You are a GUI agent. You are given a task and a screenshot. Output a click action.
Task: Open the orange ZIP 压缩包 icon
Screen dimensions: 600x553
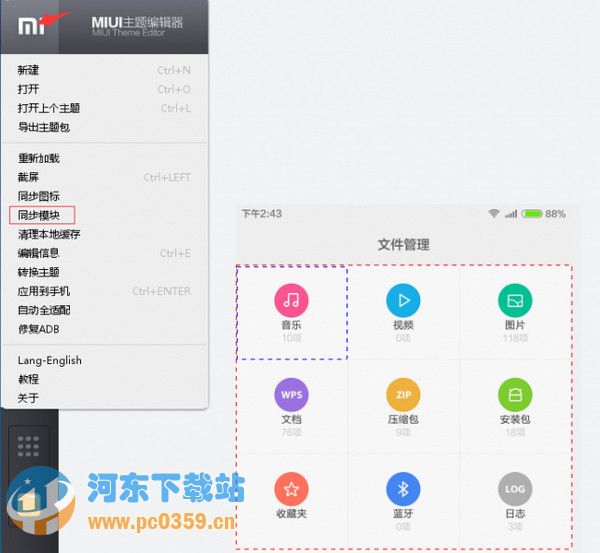tap(403, 395)
